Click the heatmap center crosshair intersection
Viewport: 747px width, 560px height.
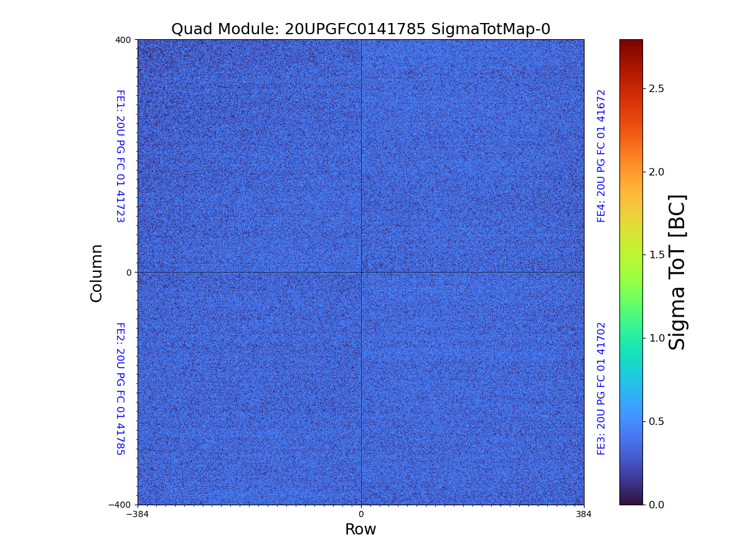click(361, 272)
